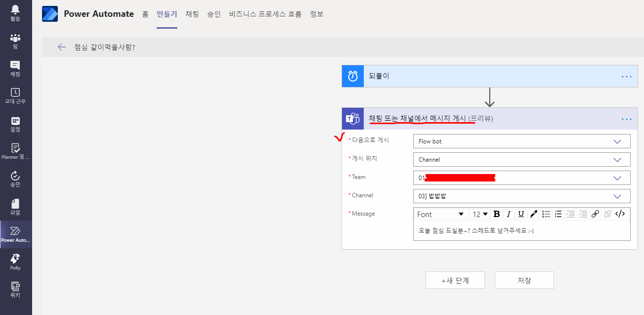Open the font size 12 dropdown
The image size is (644, 315).
tap(480, 214)
